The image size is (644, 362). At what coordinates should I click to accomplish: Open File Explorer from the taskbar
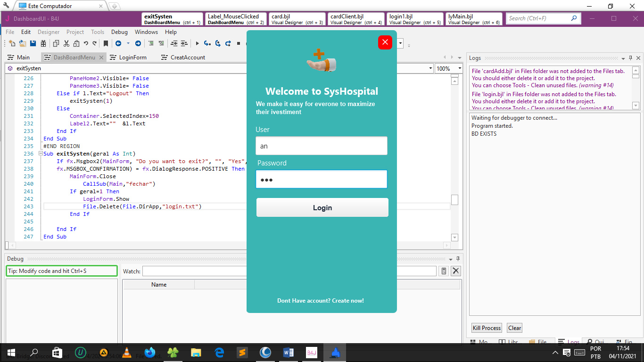pos(196,352)
